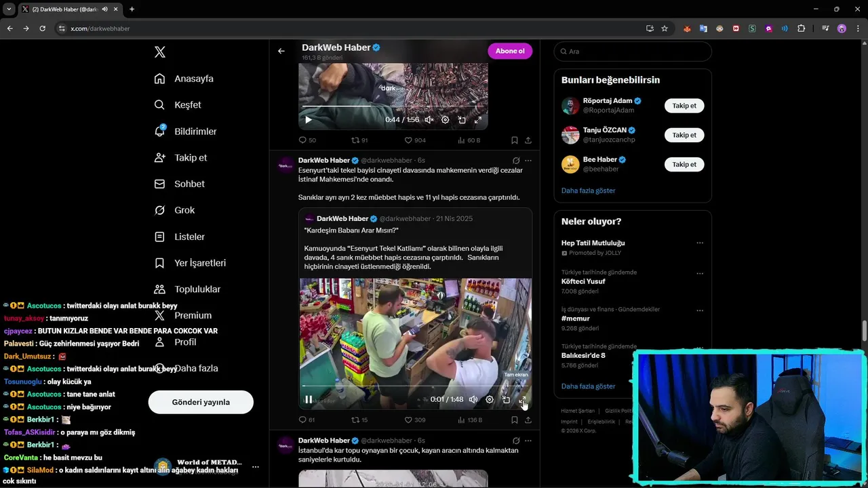868x488 pixels.
Task: Open more options for Köfteci Yusuf trend
Action: (700, 274)
